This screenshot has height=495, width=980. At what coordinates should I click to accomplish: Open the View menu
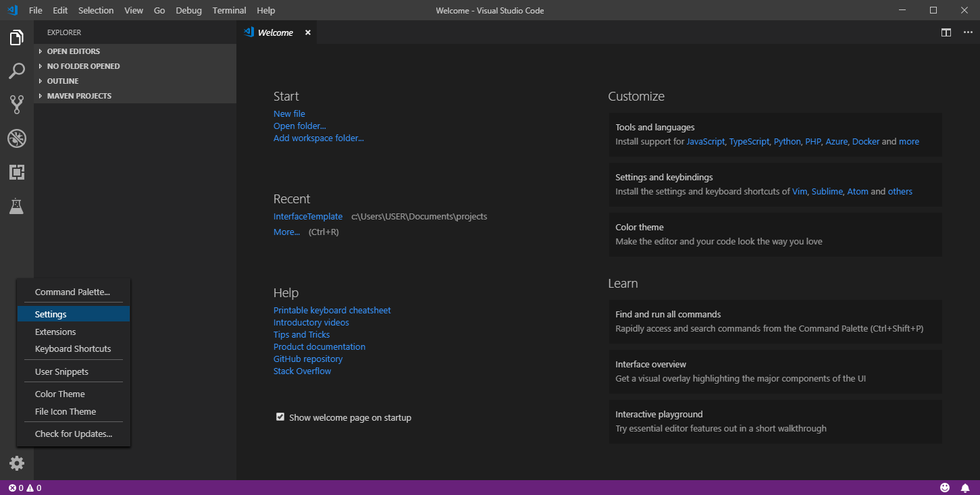coord(134,10)
